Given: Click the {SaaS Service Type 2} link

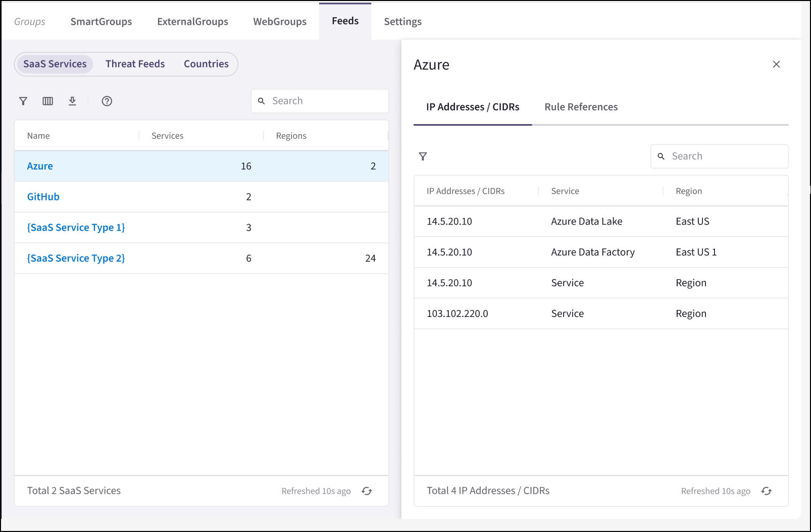Looking at the screenshot, I should point(76,258).
